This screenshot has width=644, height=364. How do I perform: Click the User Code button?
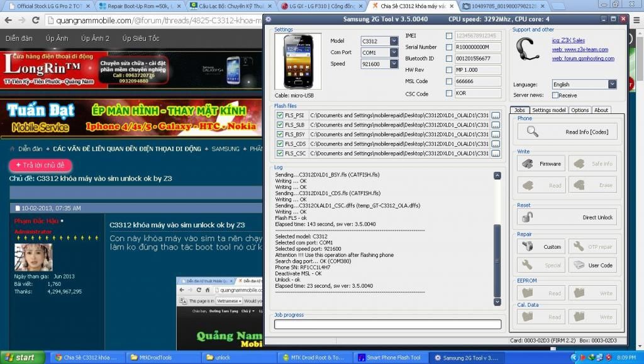click(592, 265)
